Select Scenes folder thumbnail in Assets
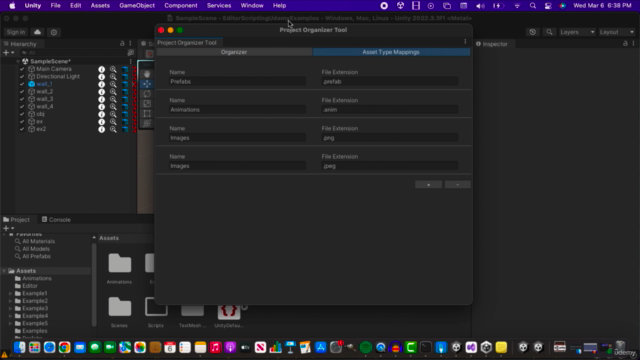Image resolution: width=640 pixels, height=360 pixels. (x=120, y=307)
